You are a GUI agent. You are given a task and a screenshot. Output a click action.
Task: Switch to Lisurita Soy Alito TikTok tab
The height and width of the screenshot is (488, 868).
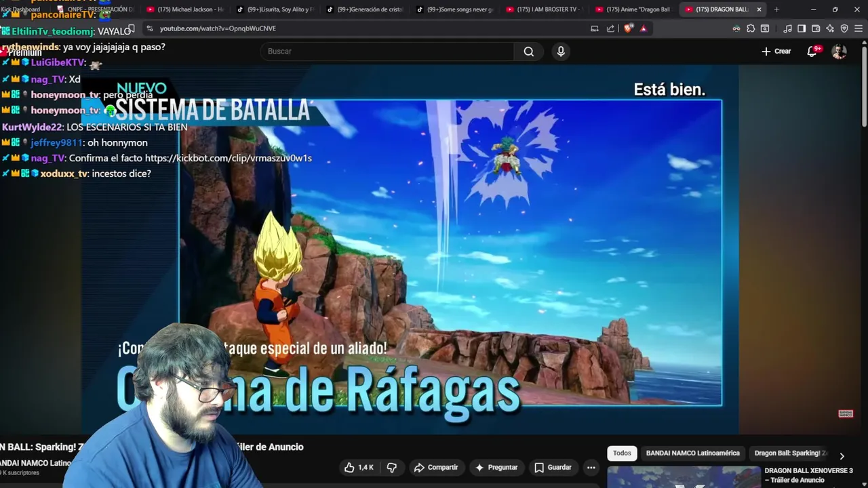pyautogui.click(x=275, y=9)
